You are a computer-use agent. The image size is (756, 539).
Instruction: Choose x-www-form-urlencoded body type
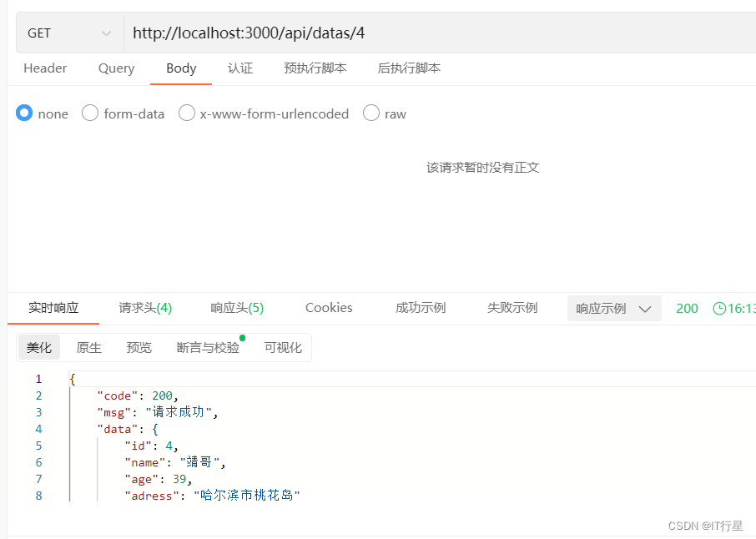pos(187,113)
